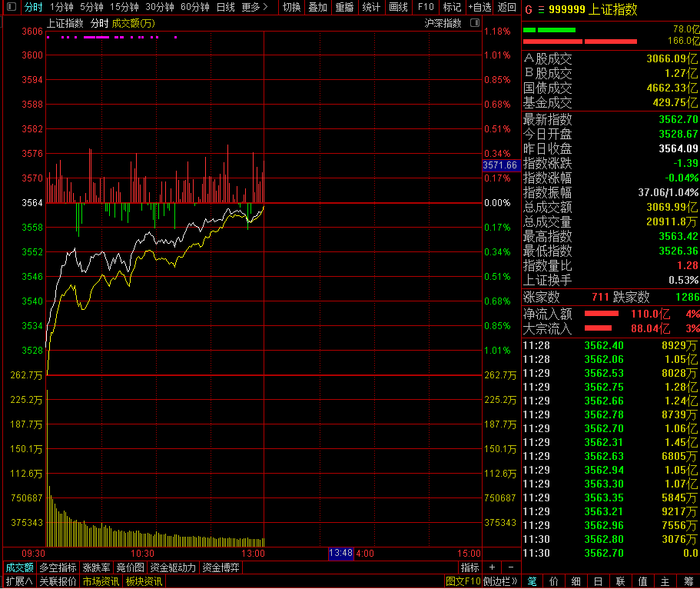Expand the 扩展 panel at bottom-left
The image size is (700, 589).
coord(18,581)
